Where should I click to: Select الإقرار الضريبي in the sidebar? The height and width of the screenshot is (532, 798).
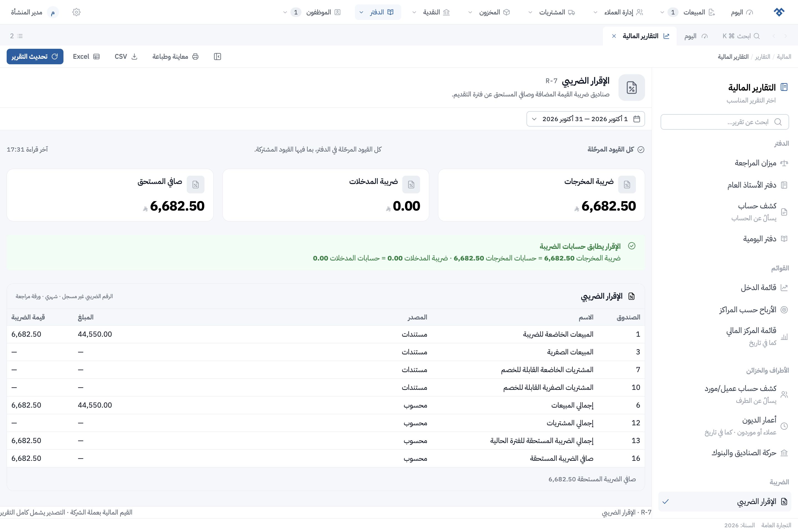point(725,502)
